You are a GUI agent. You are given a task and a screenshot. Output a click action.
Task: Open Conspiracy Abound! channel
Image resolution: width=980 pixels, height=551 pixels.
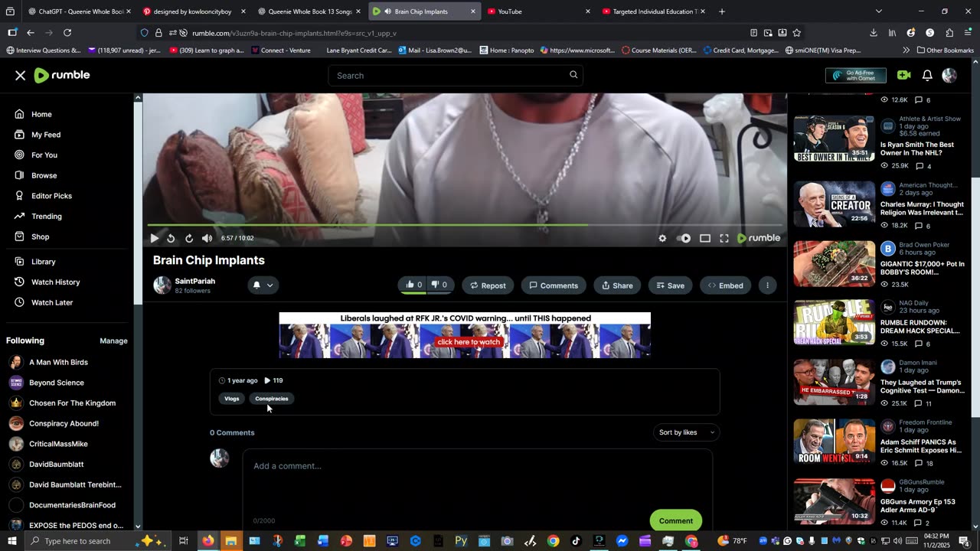(x=64, y=423)
